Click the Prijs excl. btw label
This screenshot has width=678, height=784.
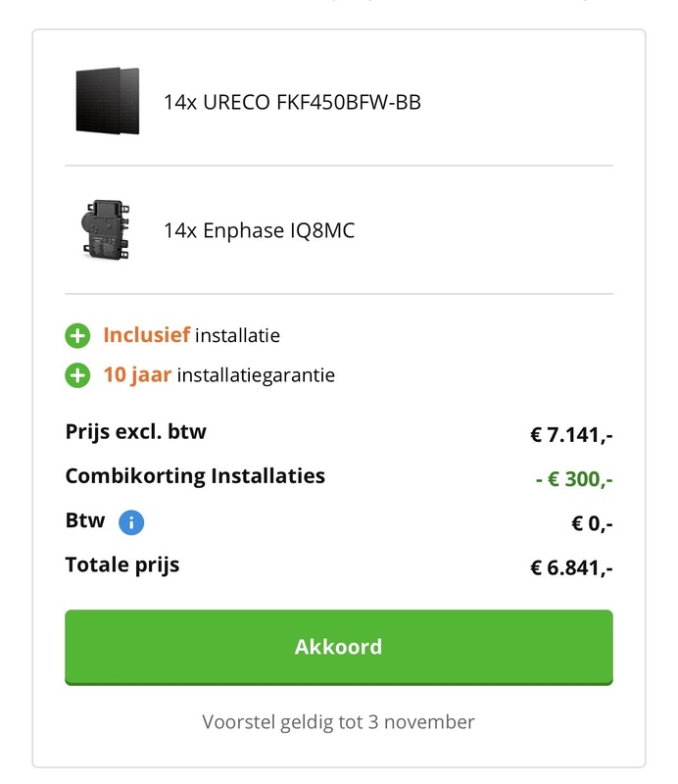pos(136,432)
